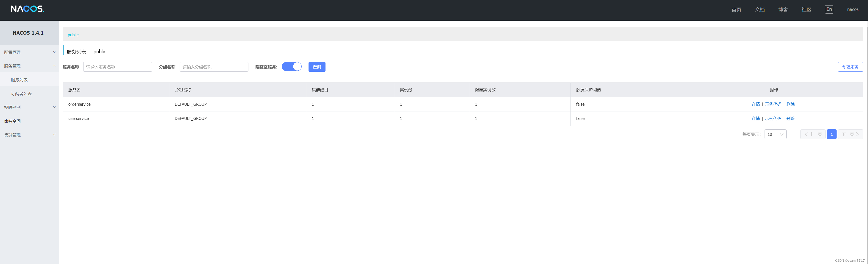Viewport: 868px width, 264px height.
Task: Click 删除 for userservice
Action: (x=790, y=119)
